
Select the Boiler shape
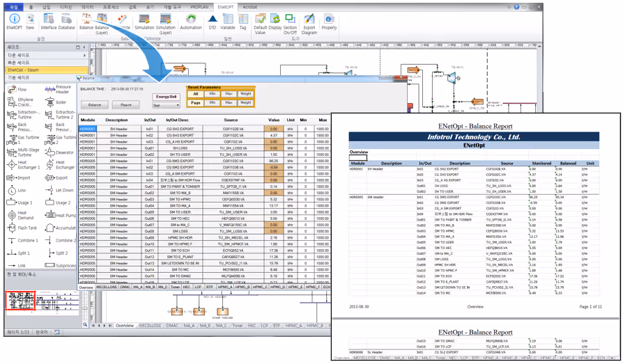click(56, 102)
